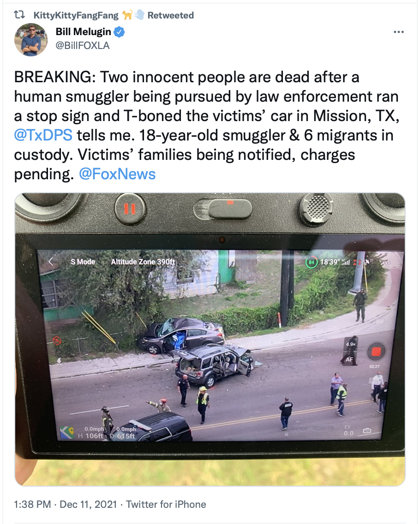Tap the EV 0.0 exposure setting
Screen dimensions: 420x524
pyautogui.click(x=348, y=431)
